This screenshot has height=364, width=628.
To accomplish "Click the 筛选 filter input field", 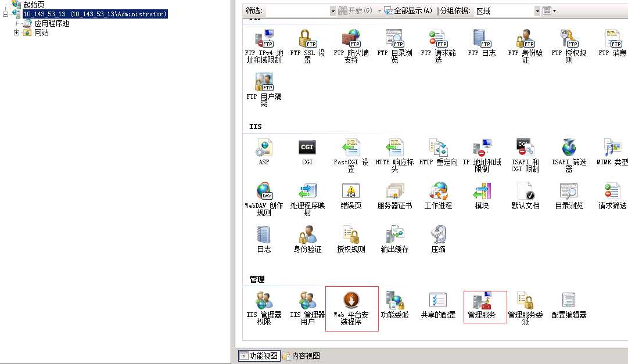I will 297,11.
